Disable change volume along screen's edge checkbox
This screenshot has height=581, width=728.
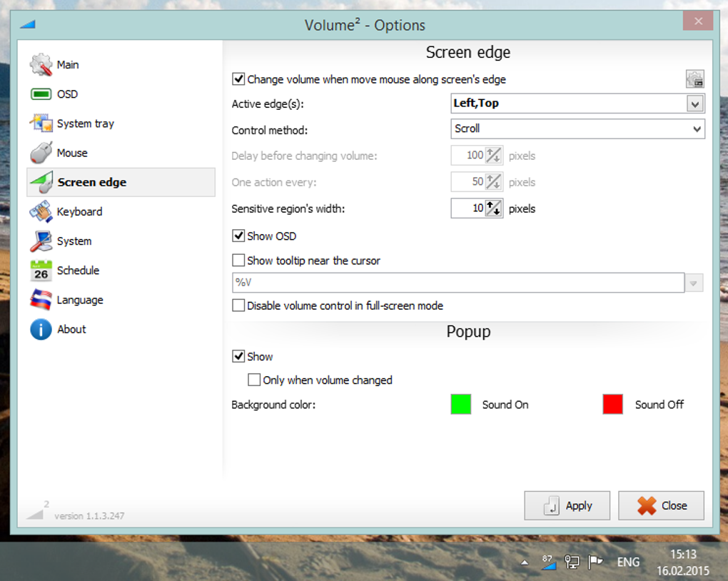(238, 79)
